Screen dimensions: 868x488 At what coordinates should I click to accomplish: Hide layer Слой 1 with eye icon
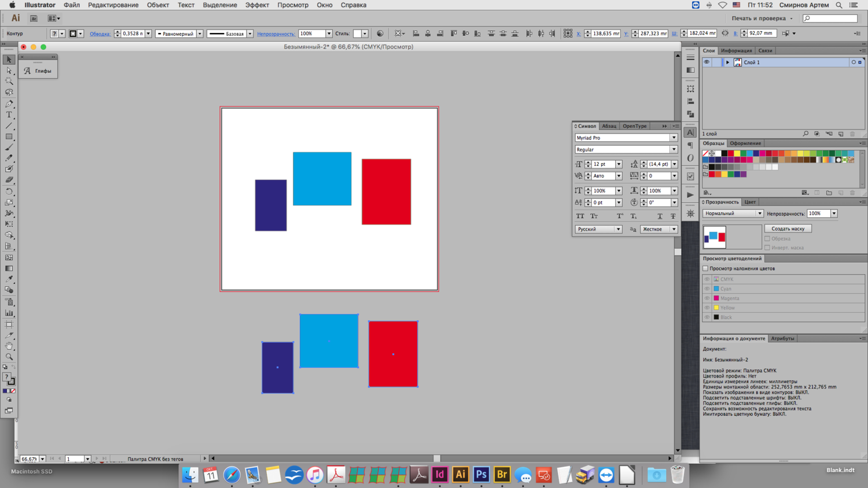click(x=707, y=62)
